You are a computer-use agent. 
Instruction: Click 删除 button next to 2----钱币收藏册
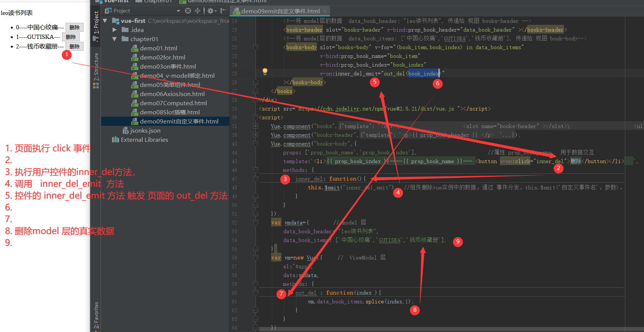(x=74, y=47)
